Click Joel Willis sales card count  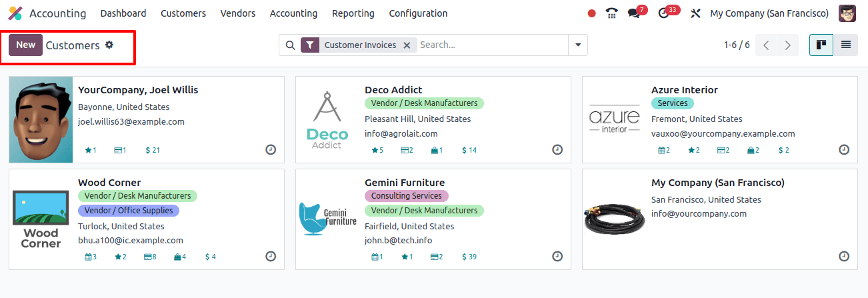pyautogui.click(x=120, y=150)
